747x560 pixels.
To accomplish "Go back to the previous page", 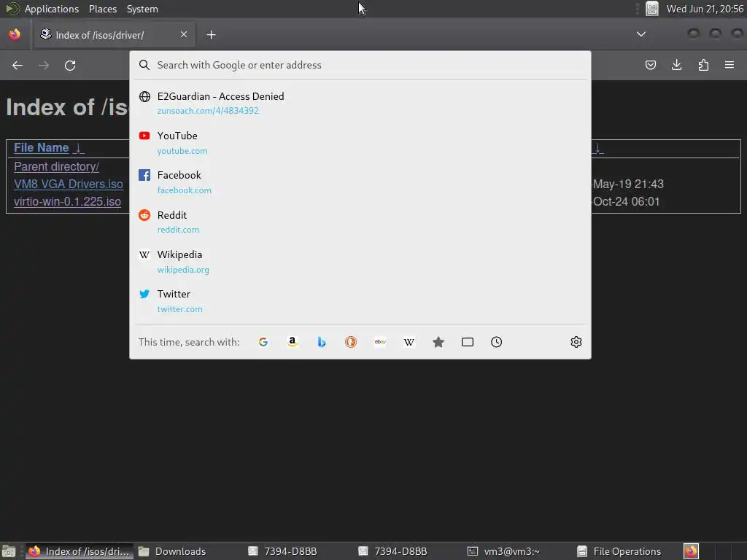I will 18,65.
